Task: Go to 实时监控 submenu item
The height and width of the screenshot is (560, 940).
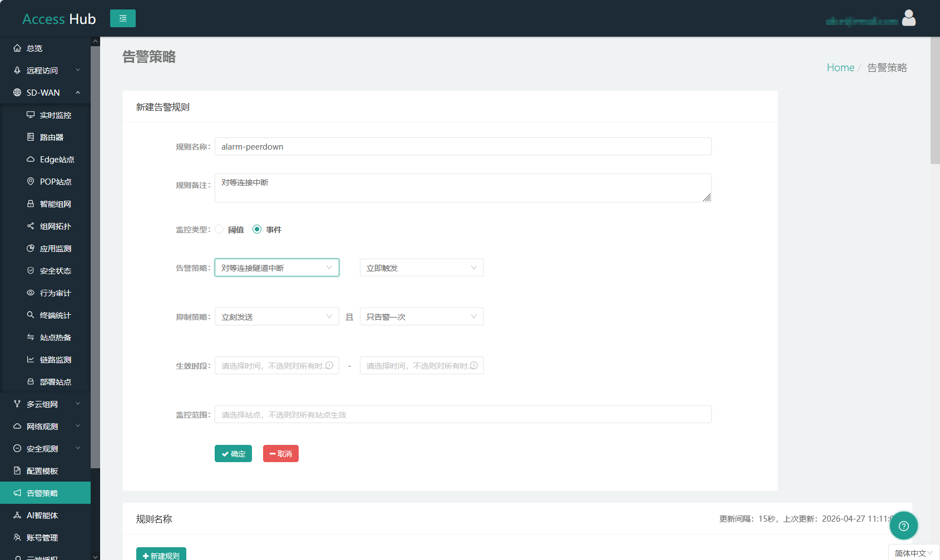Action: (45, 115)
